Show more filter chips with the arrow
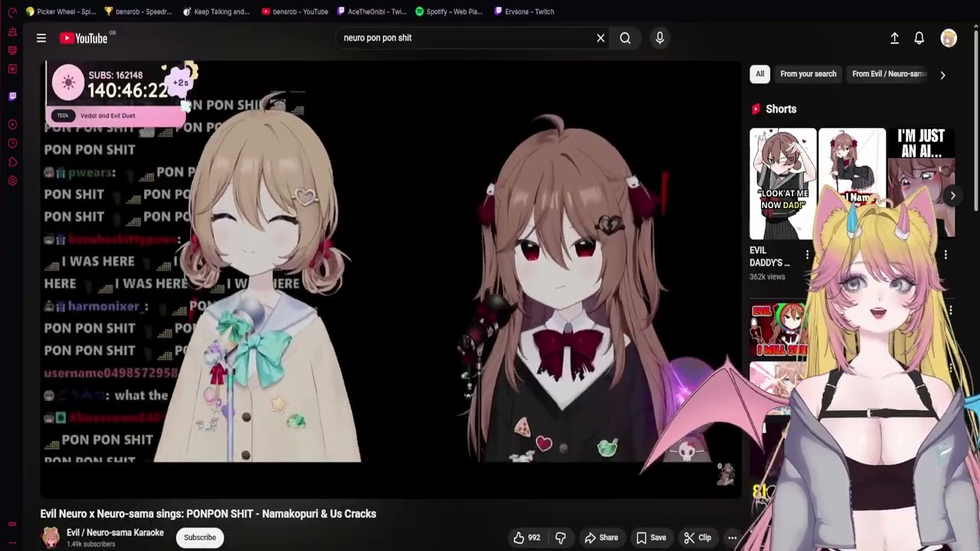 tap(942, 75)
